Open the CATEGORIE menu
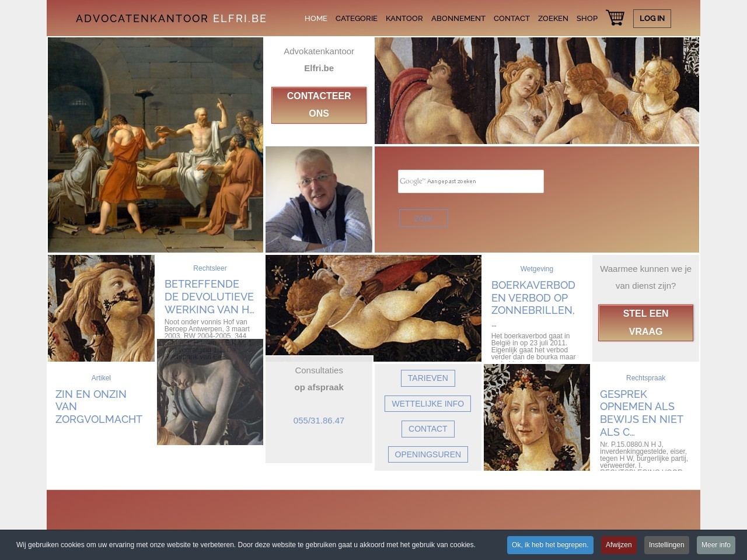The width and height of the screenshot is (747, 560). tap(357, 18)
